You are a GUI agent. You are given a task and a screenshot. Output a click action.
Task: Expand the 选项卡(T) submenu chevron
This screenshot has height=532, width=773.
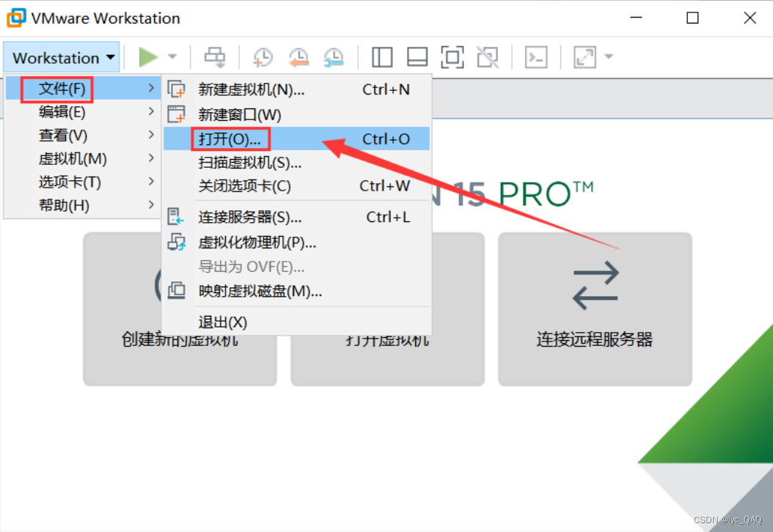click(151, 181)
